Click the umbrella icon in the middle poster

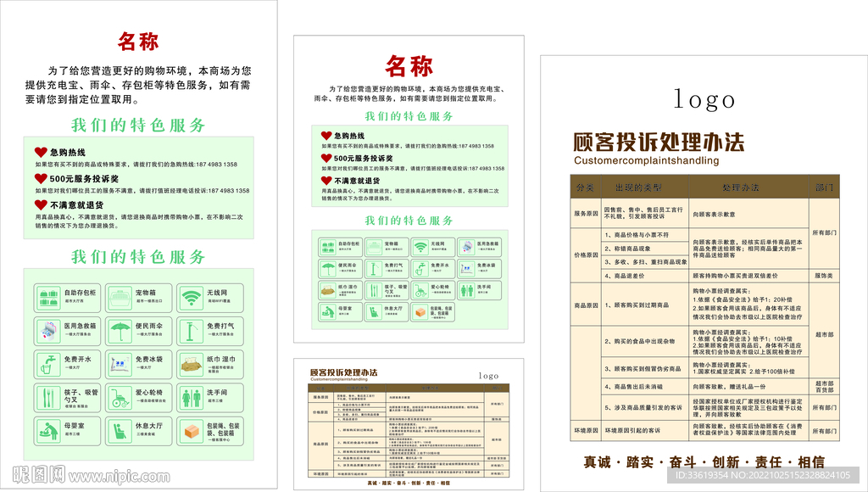click(x=328, y=268)
